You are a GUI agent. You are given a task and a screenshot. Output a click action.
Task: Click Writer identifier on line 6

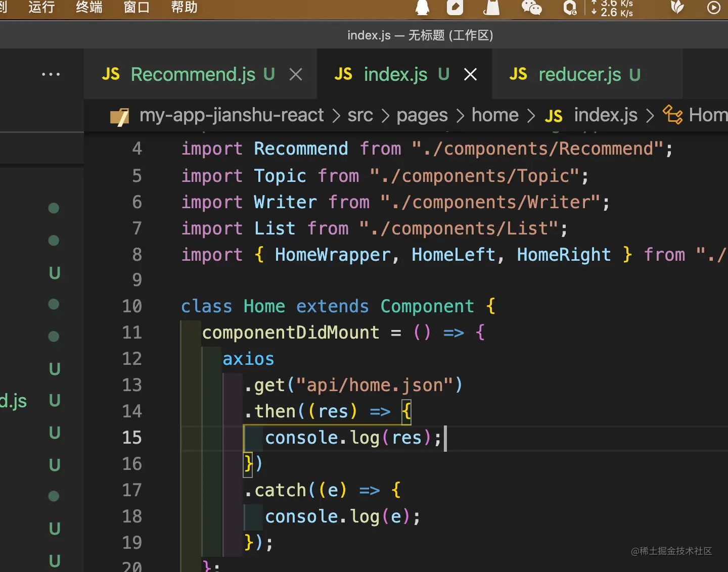[285, 202]
